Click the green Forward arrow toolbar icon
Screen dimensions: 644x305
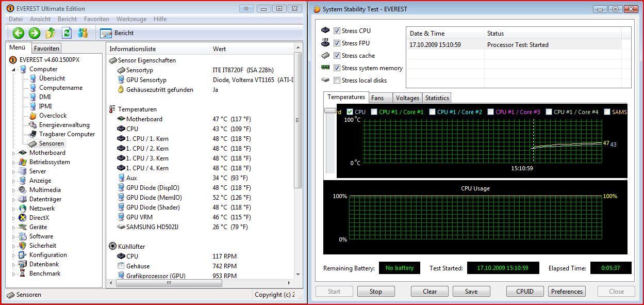(35, 33)
